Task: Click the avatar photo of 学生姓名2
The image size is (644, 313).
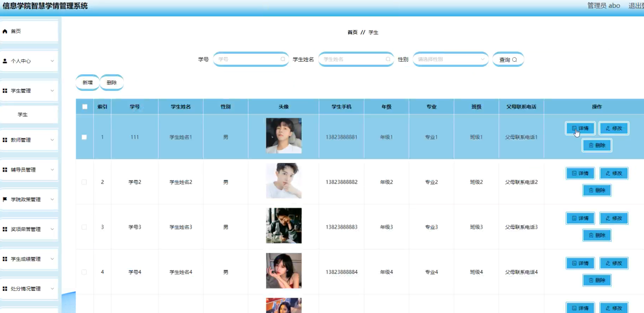Action: coord(284,181)
